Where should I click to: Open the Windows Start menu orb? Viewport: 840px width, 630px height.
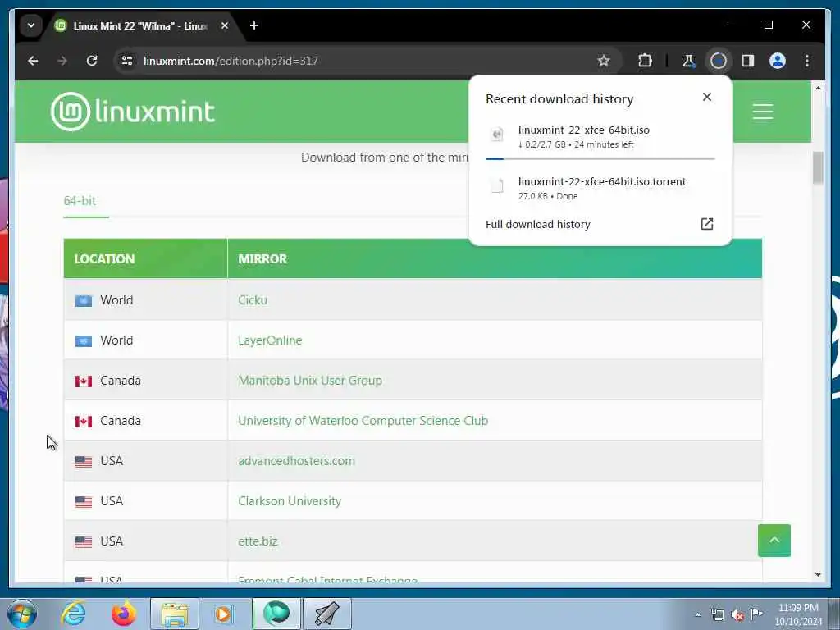pos(22,614)
